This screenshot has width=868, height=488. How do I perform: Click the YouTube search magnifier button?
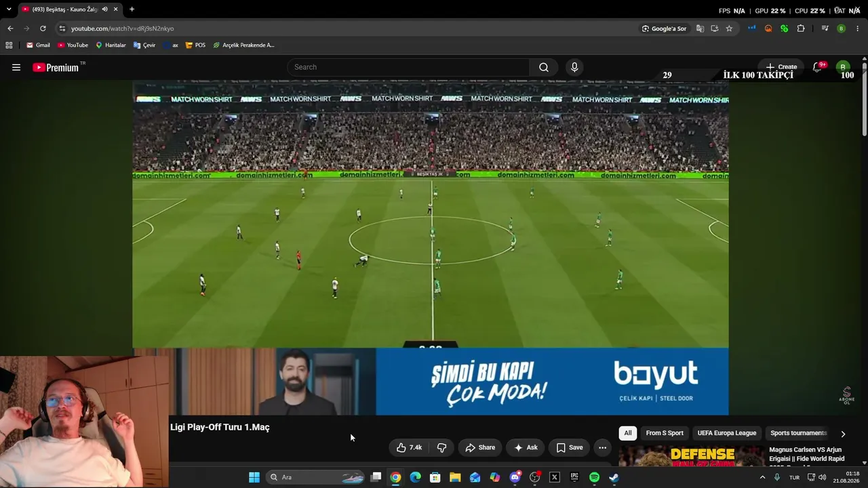click(544, 67)
